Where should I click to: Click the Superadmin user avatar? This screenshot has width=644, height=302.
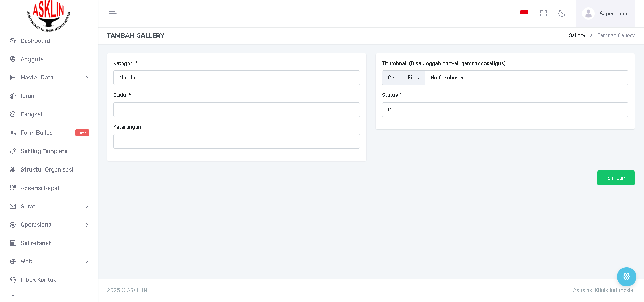point(588,14)
